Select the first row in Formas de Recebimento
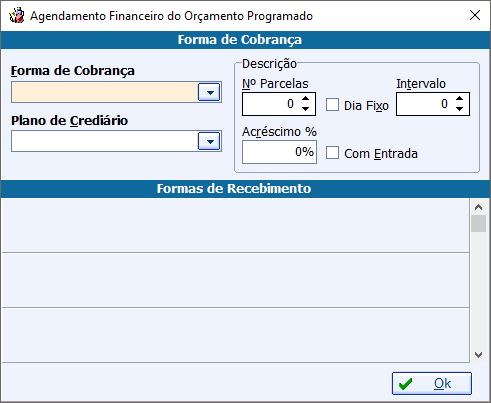This screenshot has height=403, width=491. click(x=235, y=226)
